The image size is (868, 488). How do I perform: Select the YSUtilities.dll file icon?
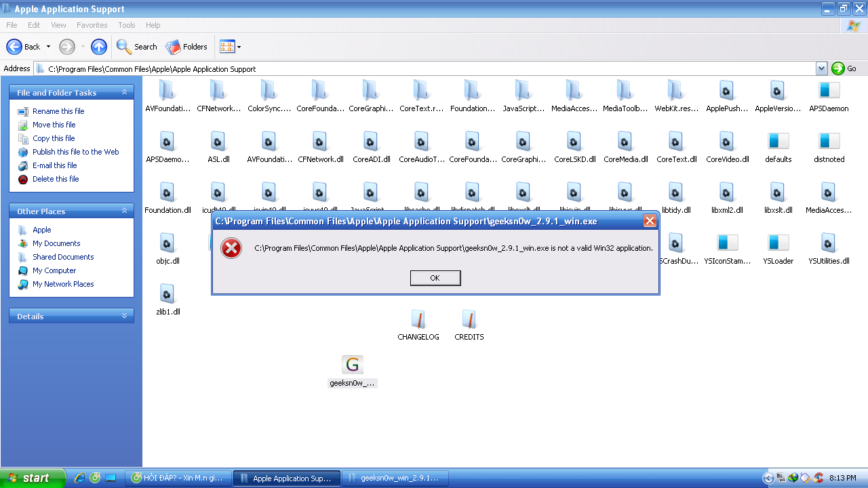[829, 243]
